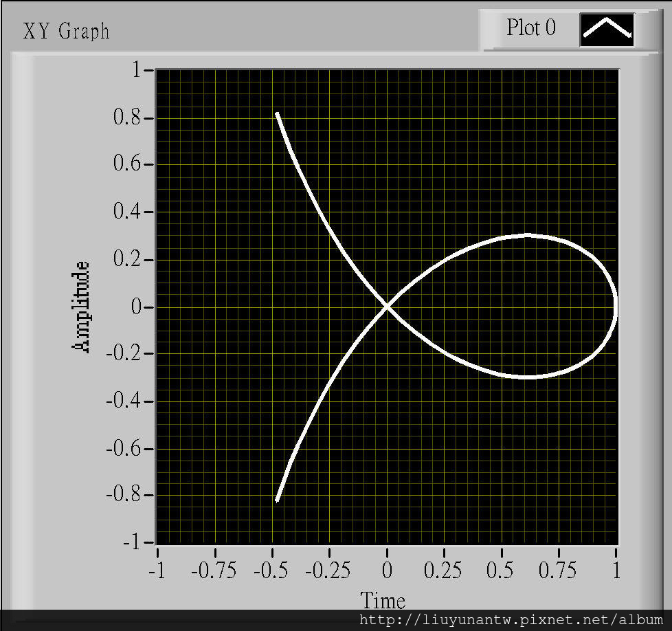
Task: Click the Time axis label
Action: click(382, 600)
